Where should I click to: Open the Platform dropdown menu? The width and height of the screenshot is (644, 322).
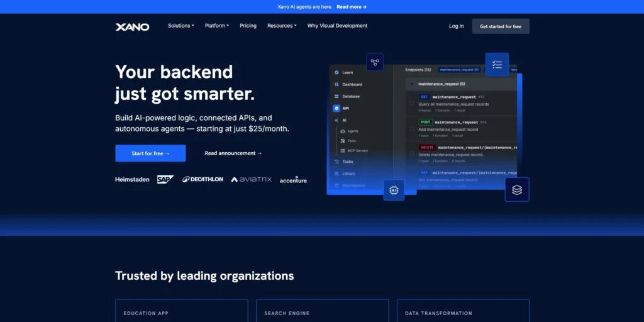coord(217,25)
